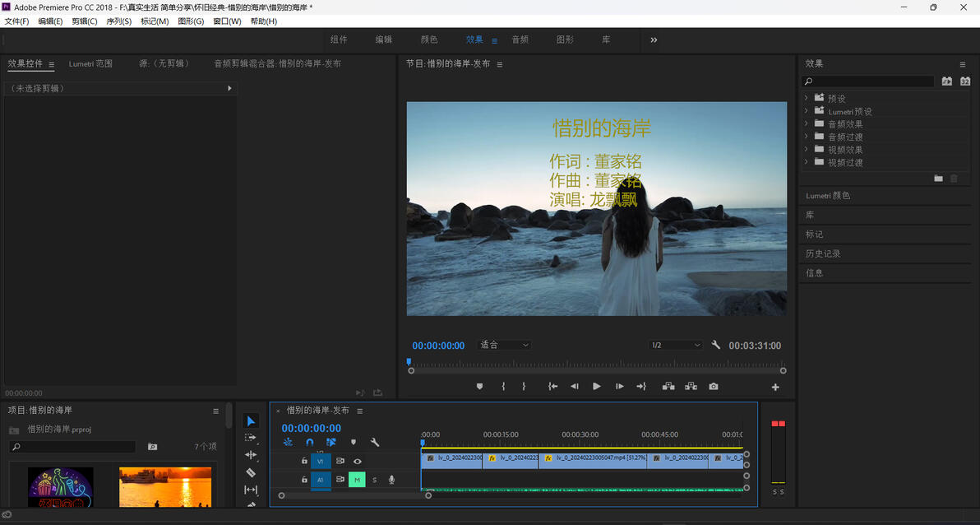Select the Razor tool in the tools panel

tap(251, 472)
